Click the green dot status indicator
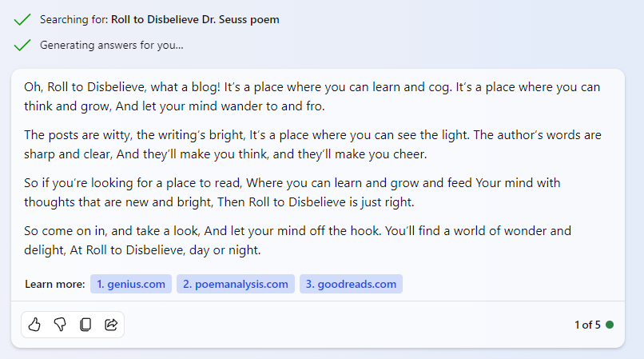 [610, 325]
